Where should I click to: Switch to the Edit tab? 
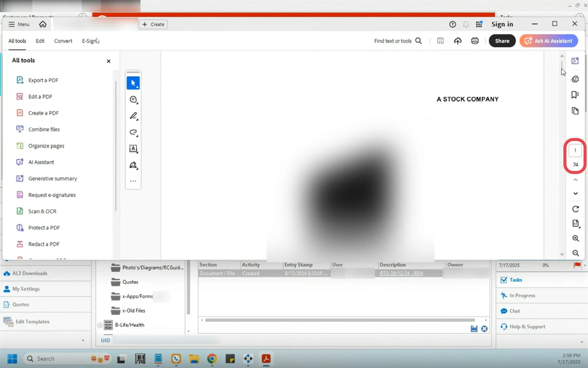pos(40,41)
